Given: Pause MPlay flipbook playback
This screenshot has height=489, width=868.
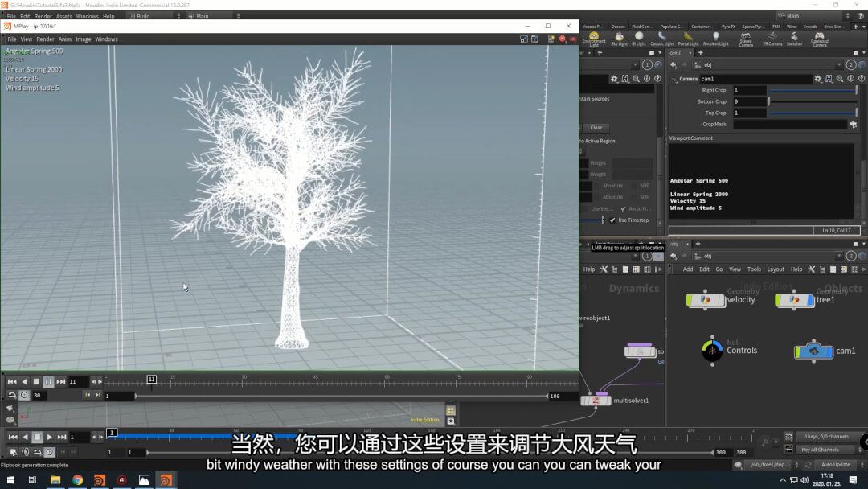Looking at the screenshot, I should 48,381.
